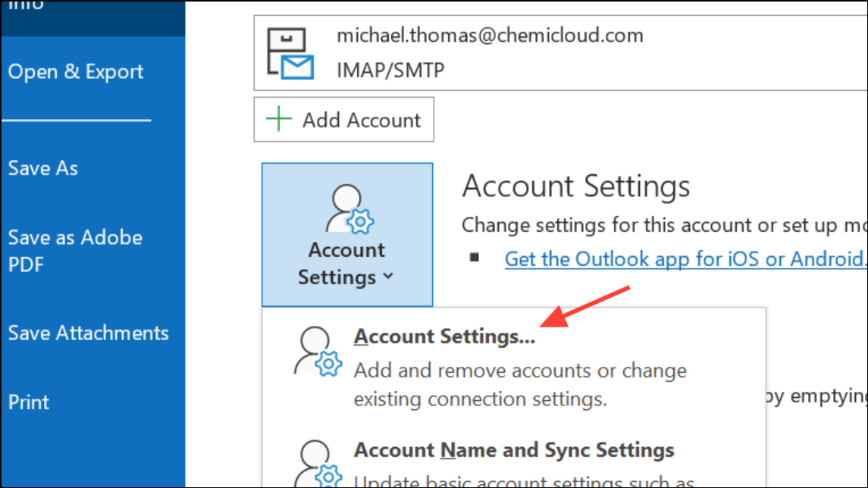
Task: Click the green plus icon
Action: (x=278, y=119)
